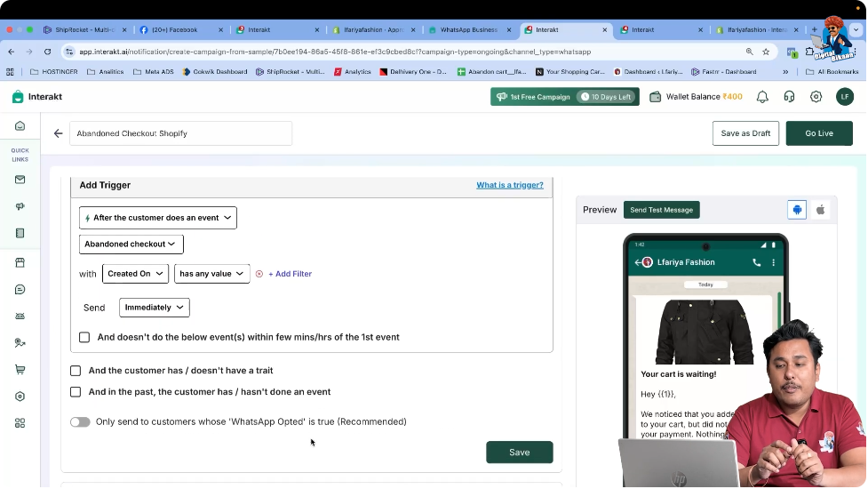Click the + Add Filter link

click(x=290, y=274)
